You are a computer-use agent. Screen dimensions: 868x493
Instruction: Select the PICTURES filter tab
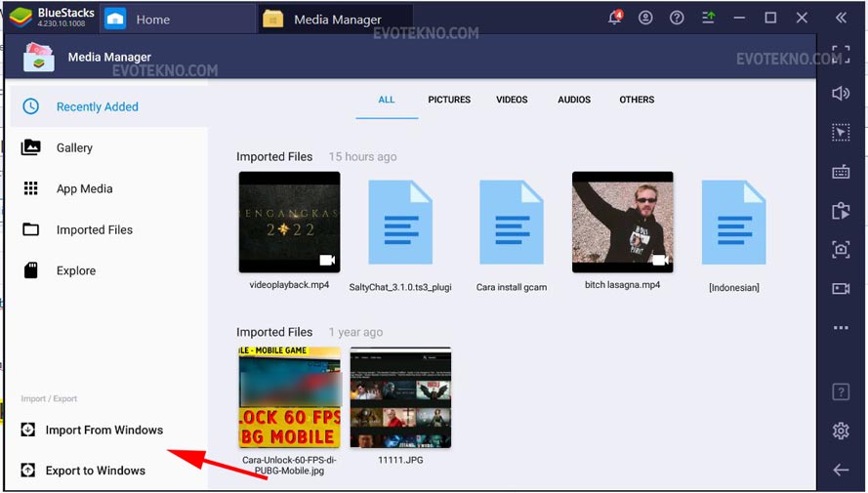click(x=449, y=100)
